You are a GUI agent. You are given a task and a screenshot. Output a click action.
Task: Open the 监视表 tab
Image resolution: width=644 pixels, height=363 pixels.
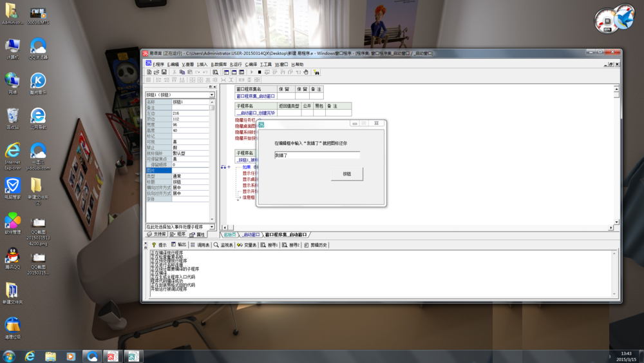tap(223, 245)
